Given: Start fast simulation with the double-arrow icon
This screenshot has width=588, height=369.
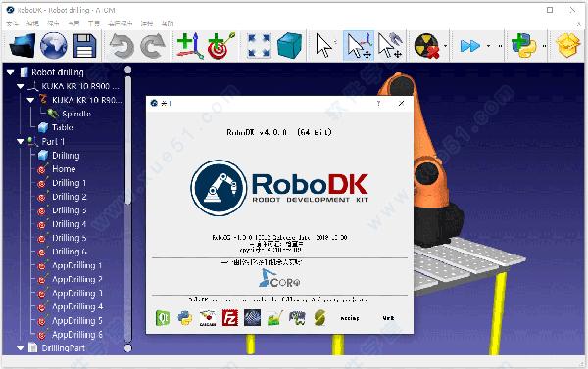Looking at the screenshot, I should point(469,46).
